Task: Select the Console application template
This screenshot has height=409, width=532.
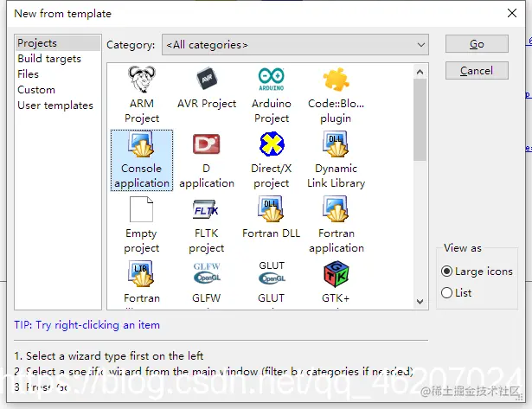Action: 142,160
